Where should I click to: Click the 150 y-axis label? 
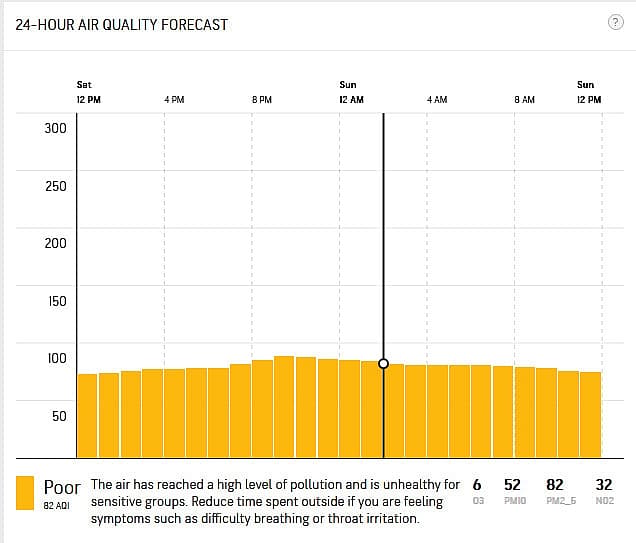[x=57, y=301]
